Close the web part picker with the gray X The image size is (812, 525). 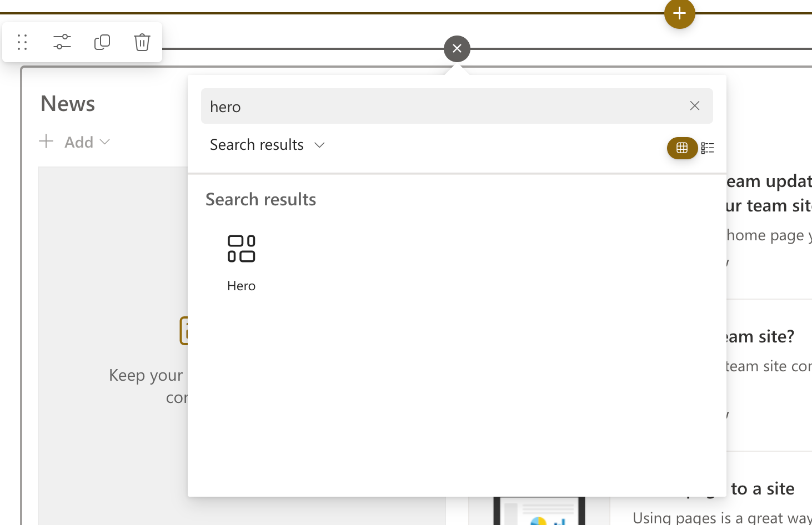[457, 49]
